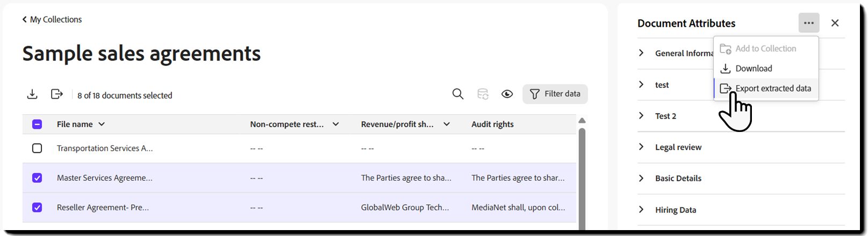
Task: Click the download icon above the table
Action: [32, 94]
